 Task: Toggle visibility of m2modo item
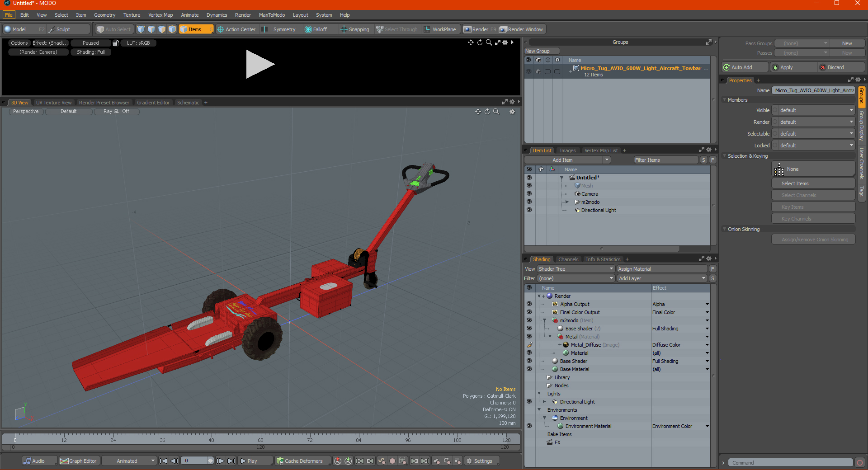[x=529, y=202]
